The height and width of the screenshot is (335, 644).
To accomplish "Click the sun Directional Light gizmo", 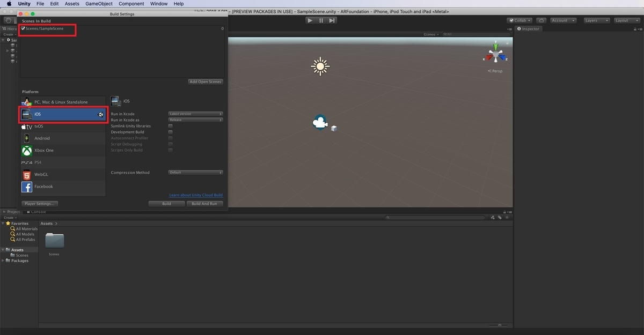I will pos(320,66).
